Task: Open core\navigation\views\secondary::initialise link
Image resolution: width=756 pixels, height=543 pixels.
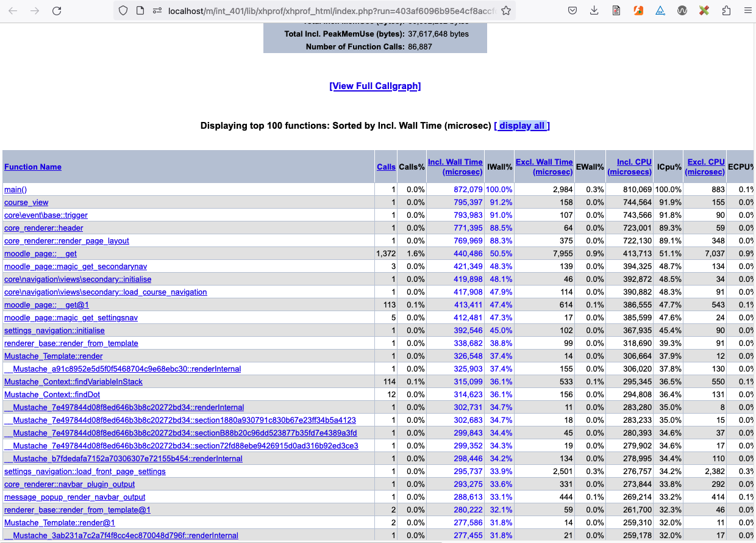Action: tap(77, 279)
